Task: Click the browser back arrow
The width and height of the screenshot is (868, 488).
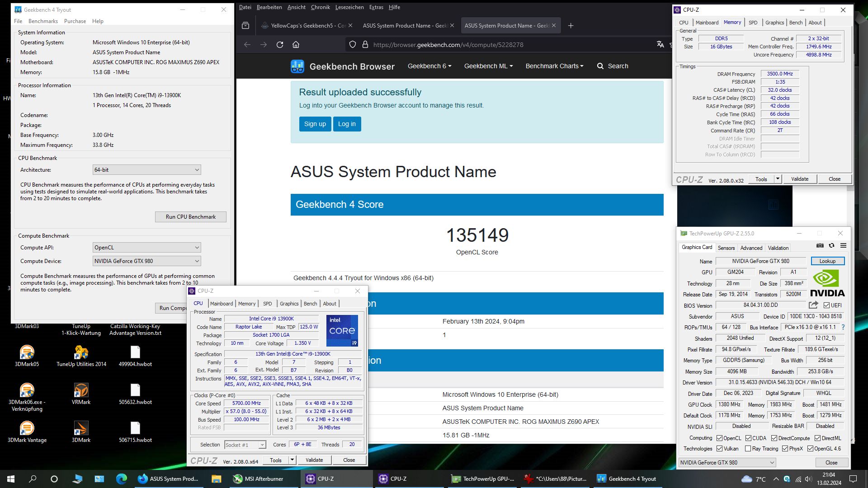Action: 247,45
